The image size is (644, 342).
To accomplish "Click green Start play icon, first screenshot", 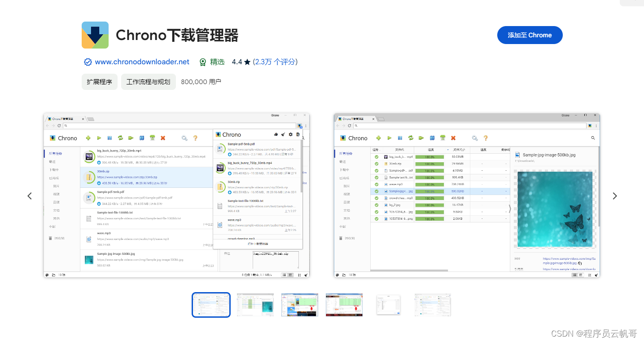I will [99, 138].
